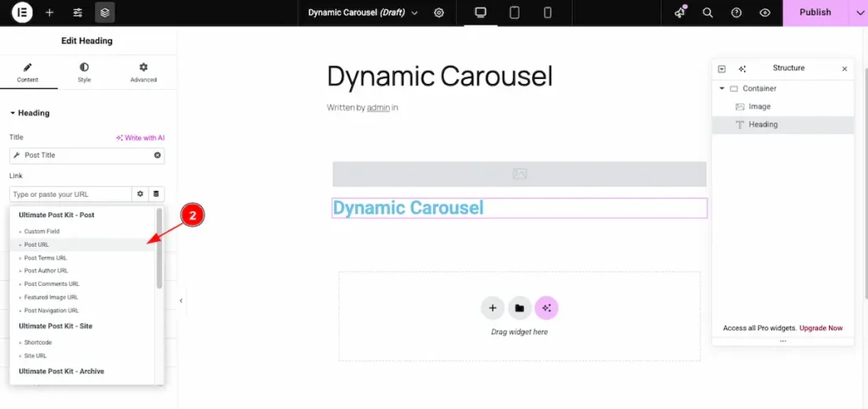
Task: Open the Finder search icon
Action: coord(708,13)
